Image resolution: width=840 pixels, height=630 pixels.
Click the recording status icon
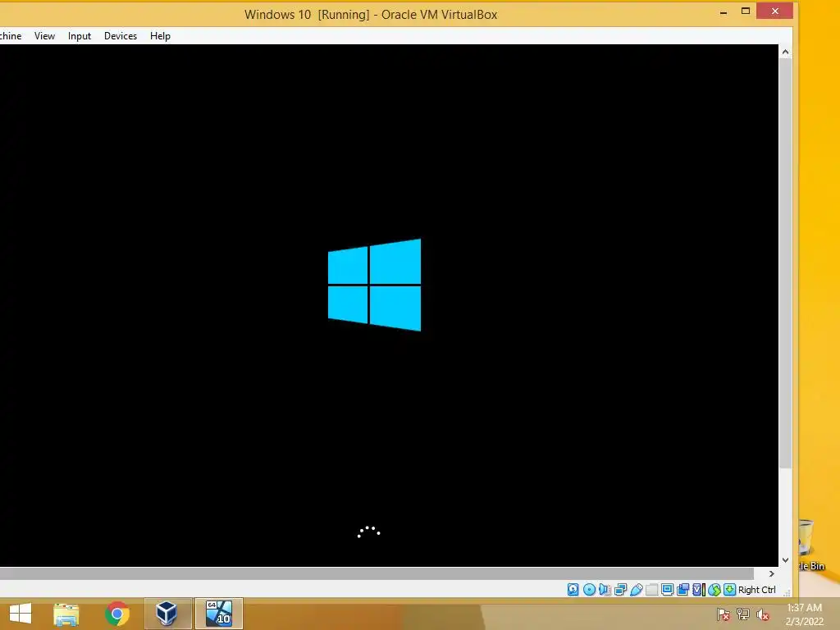click(682, 590)
